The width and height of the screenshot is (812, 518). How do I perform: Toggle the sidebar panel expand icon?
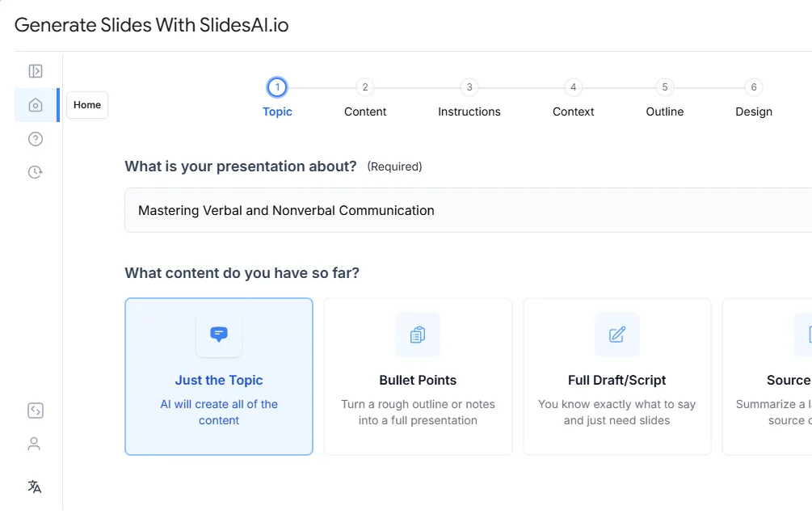36,71
